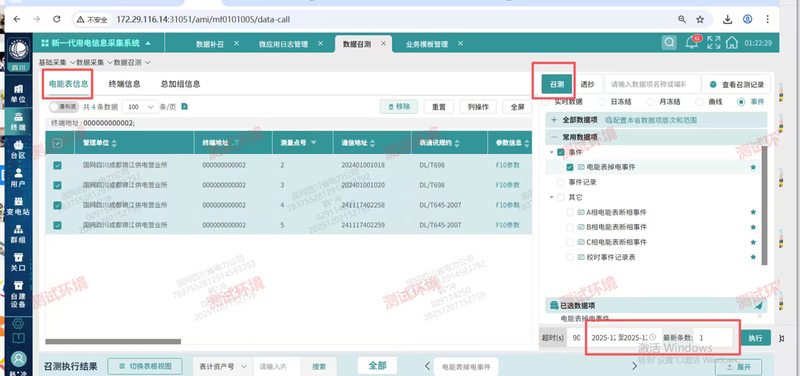Click the export icon beside 条/页
800x376 pixels.
point(185,107)
